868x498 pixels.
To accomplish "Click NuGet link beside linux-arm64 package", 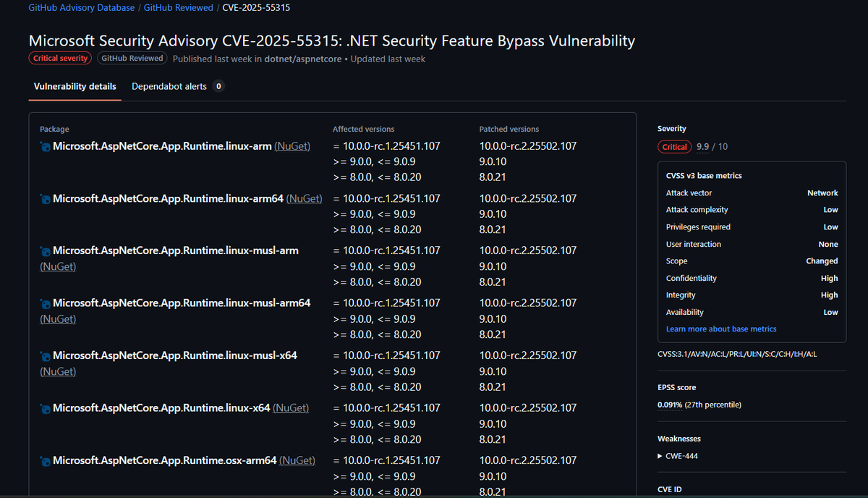I will [x=305, y=198].
